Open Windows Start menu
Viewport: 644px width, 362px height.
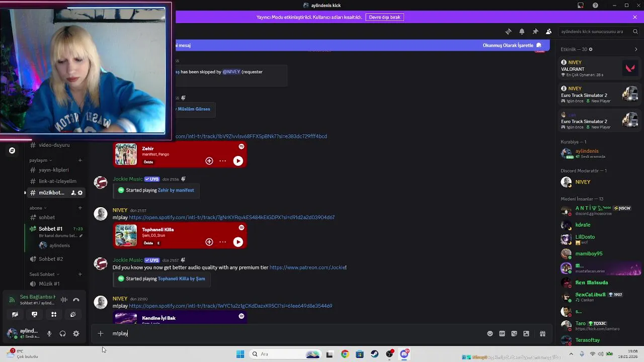click(240, 354)
